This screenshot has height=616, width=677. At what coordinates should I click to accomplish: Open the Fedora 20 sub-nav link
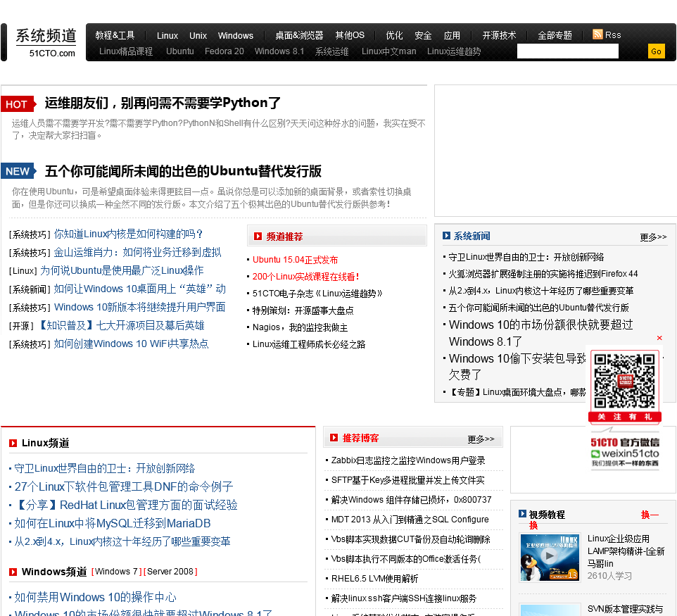[x=224, y=51]
